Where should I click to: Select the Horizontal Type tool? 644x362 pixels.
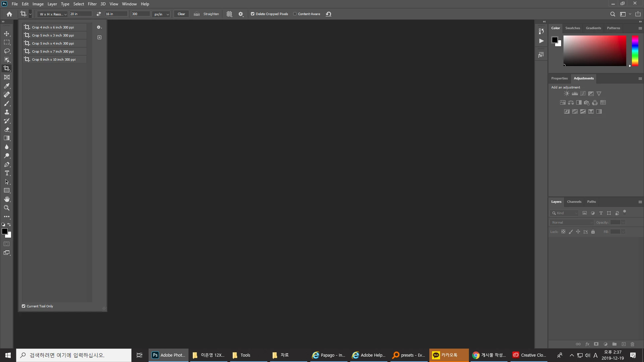7,173
